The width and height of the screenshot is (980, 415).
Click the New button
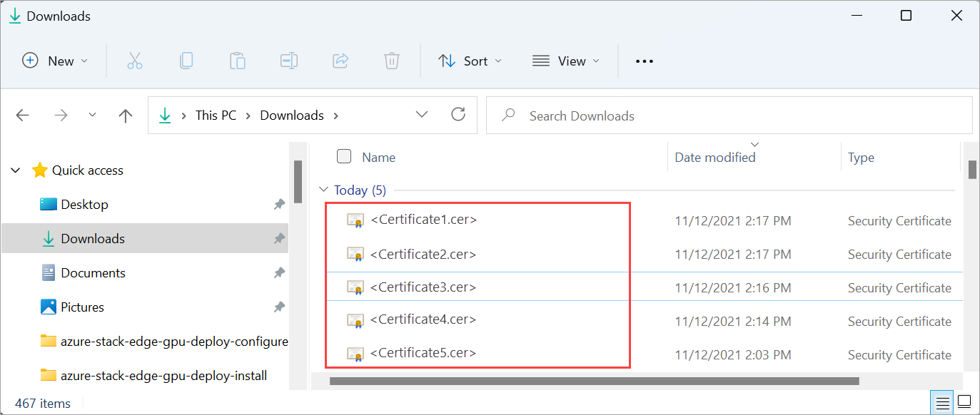click(55, 61)
